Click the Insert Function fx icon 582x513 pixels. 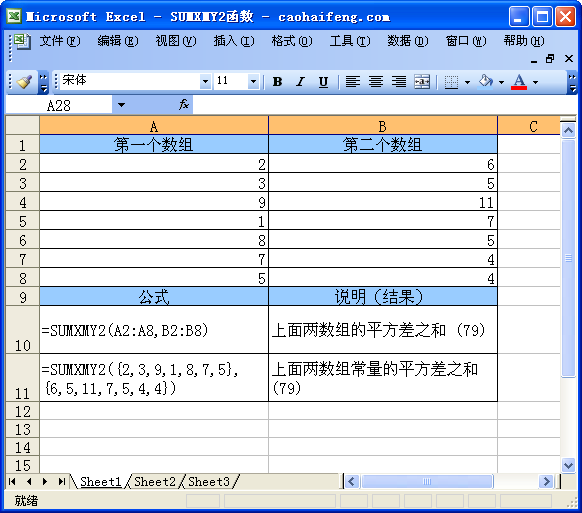(x=184, y=105)
